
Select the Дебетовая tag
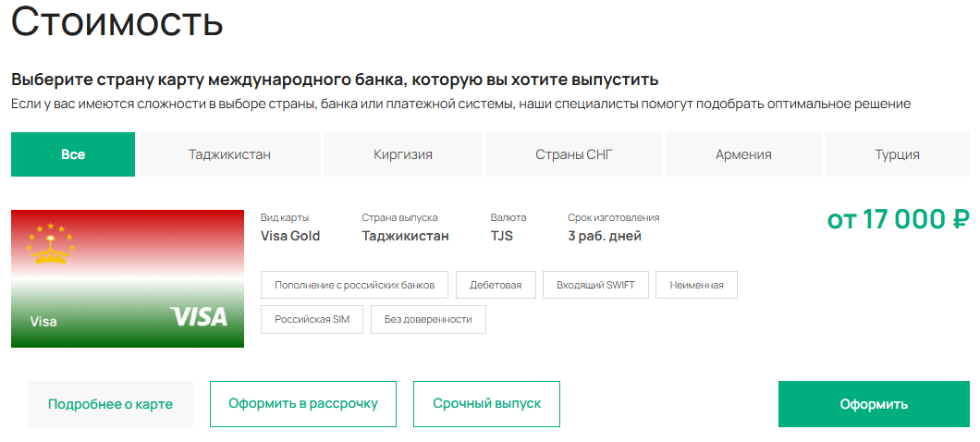pos(496,285)
